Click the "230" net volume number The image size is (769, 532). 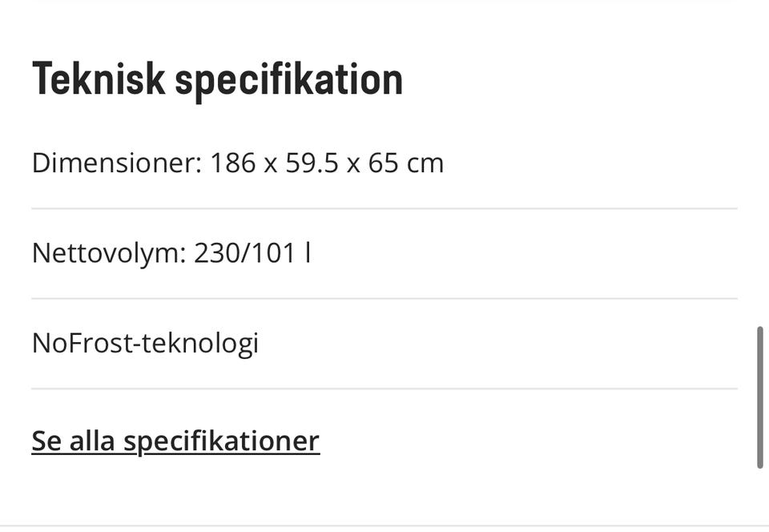(x=216, y=253)
